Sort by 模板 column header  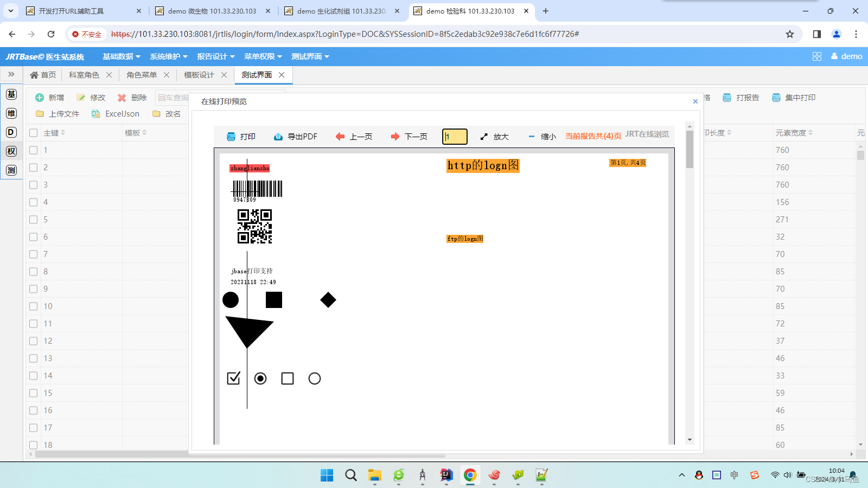pyautogui.click(x=136, y=133)
